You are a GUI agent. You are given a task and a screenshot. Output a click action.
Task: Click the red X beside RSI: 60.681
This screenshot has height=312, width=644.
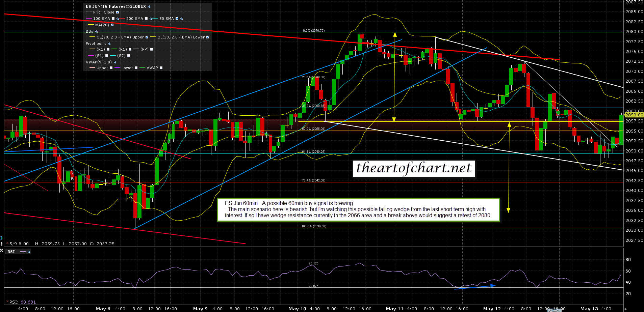click(x=7, y=302)
